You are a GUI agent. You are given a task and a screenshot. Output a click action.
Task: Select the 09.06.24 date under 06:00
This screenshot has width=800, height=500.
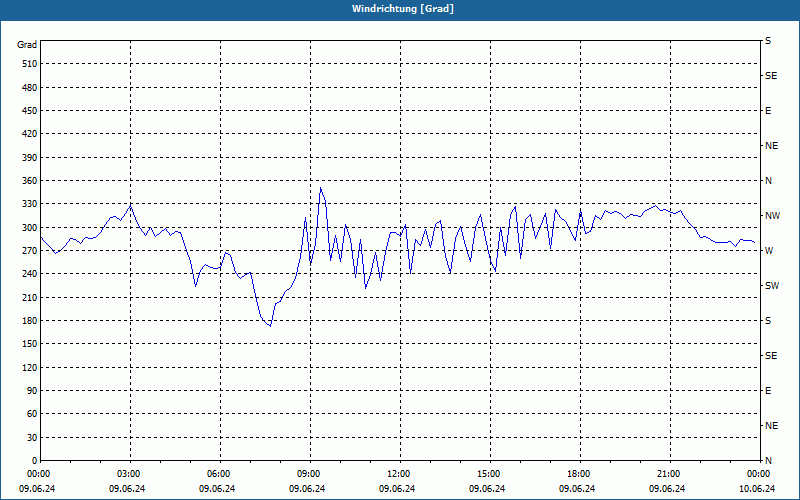click(217, 489)
